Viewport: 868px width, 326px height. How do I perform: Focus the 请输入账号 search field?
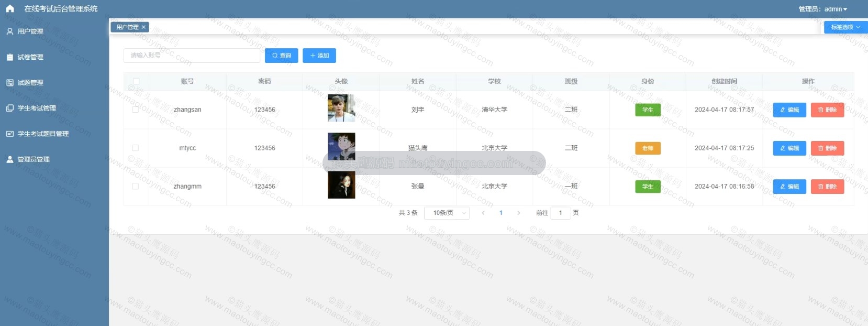pyautogui.click(x=192, y=56)
